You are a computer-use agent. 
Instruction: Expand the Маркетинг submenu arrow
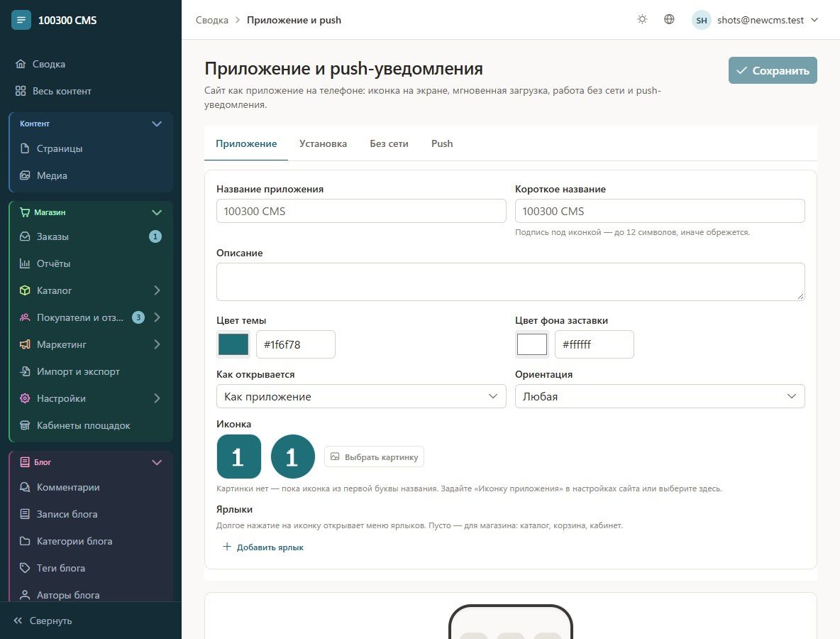click(157, 344)
